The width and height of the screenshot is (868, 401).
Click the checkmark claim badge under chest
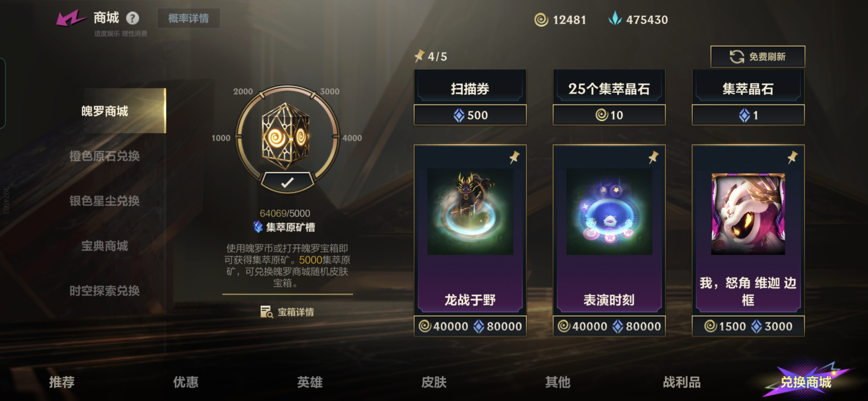pos(287,183)
